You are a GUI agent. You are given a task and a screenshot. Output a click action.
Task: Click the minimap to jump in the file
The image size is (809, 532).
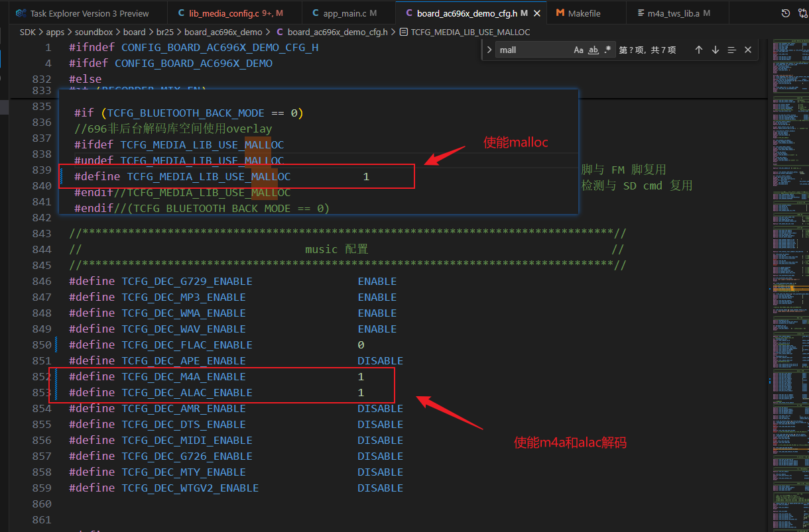(789, 285)
